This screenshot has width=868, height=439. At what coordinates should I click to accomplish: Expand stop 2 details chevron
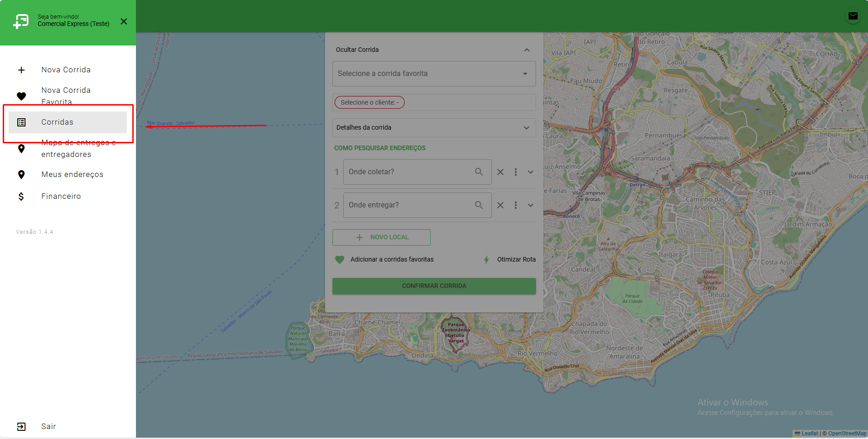click(x=531, y=206)
